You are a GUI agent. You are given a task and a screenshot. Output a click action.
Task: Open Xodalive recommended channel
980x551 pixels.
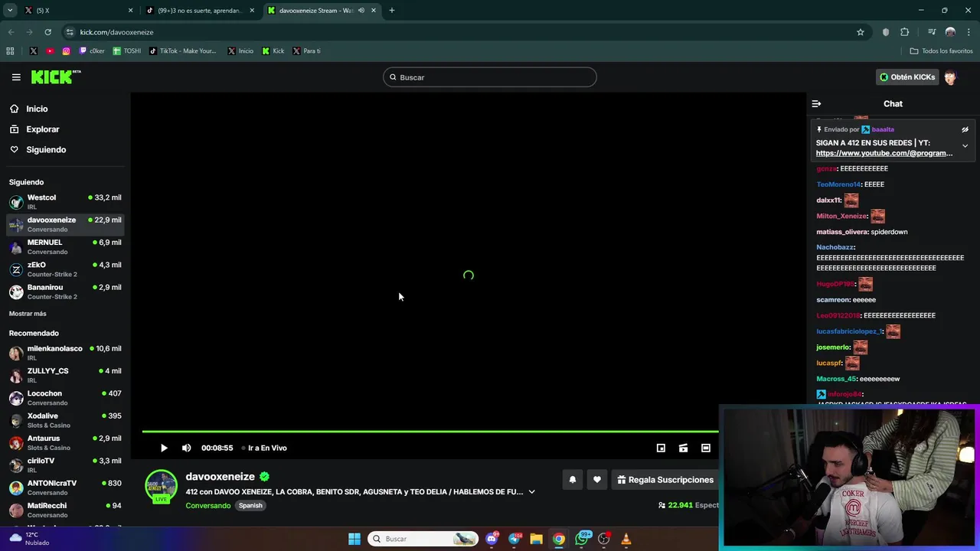click(x=65, y=420)
